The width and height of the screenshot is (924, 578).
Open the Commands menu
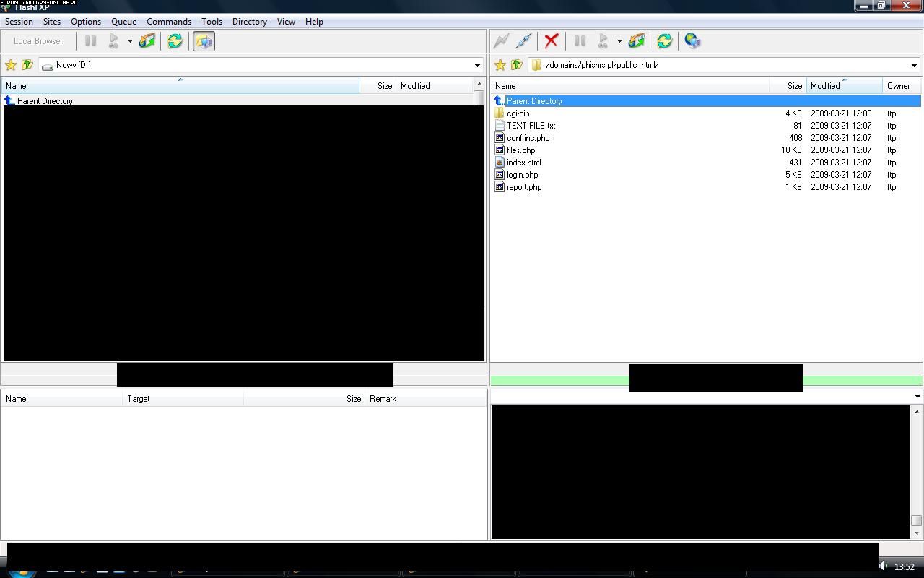coord(168,22)
